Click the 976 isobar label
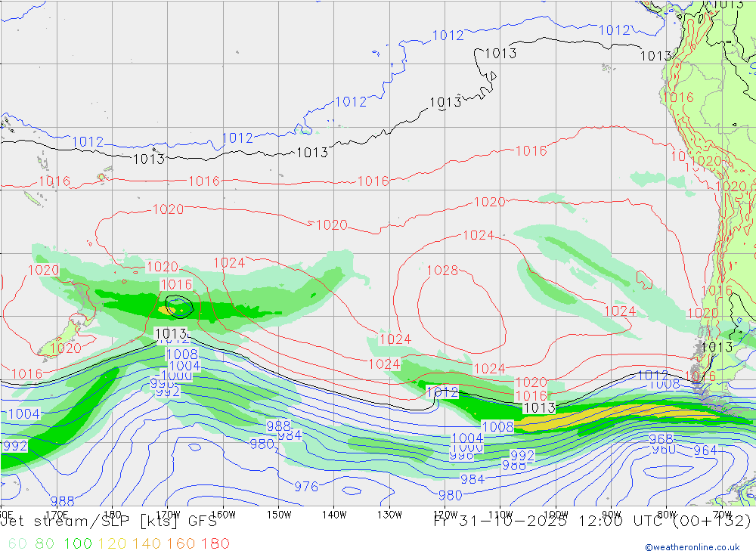 (306, 487)
